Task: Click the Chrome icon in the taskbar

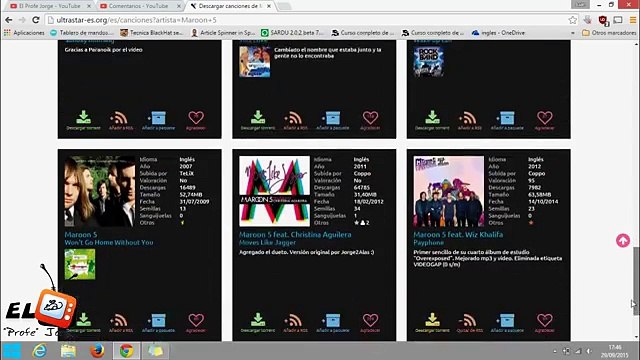Action: 127,351
